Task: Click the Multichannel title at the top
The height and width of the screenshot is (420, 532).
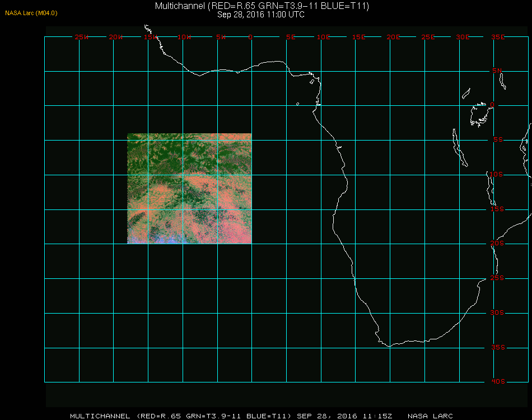Action: (x=261, y=6)
